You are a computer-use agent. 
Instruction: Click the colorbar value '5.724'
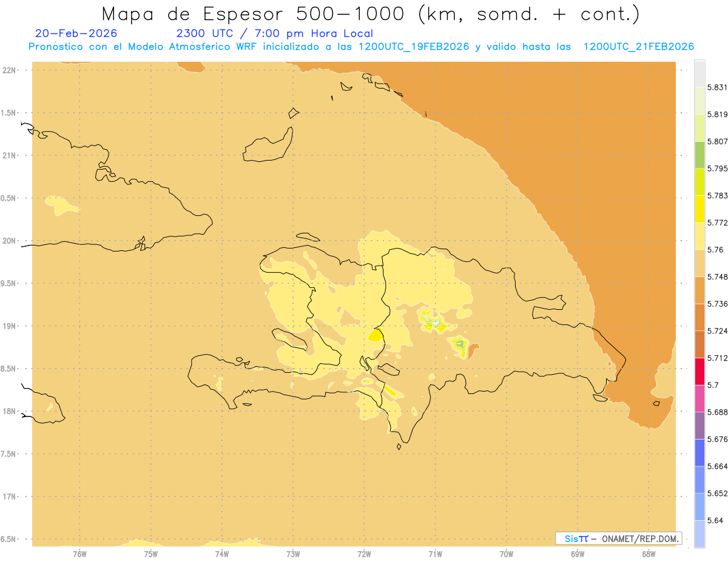pyautogui.click(x=718, y=330)
